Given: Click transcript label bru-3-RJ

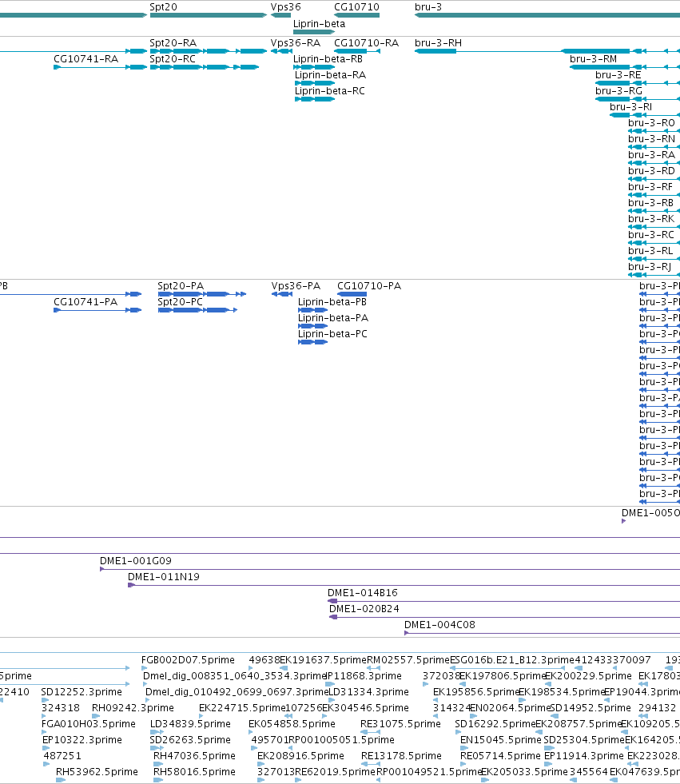Looking at the screenshot, I should tap(650, 267).
